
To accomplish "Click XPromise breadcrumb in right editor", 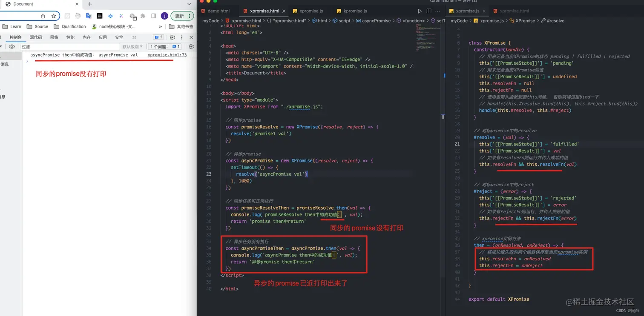I will click(523, 20).
